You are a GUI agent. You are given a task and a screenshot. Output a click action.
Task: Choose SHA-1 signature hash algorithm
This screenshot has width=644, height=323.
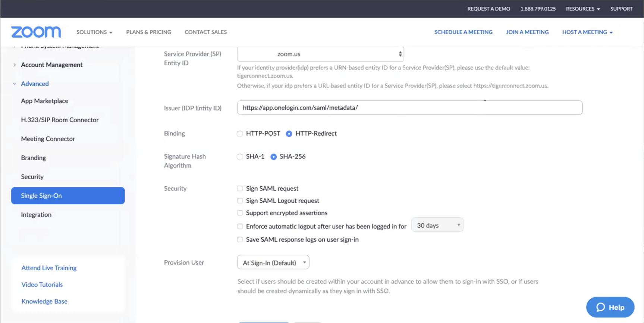coord(240,157)
